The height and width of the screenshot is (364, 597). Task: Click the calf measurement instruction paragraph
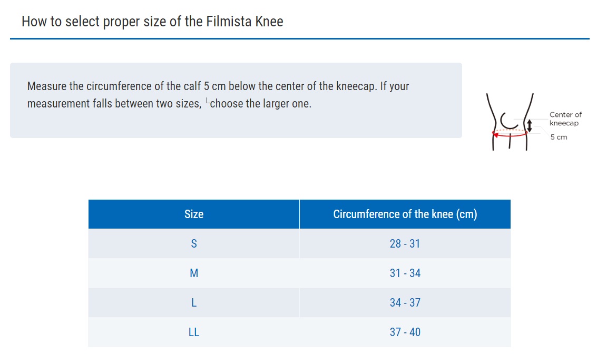218,86
